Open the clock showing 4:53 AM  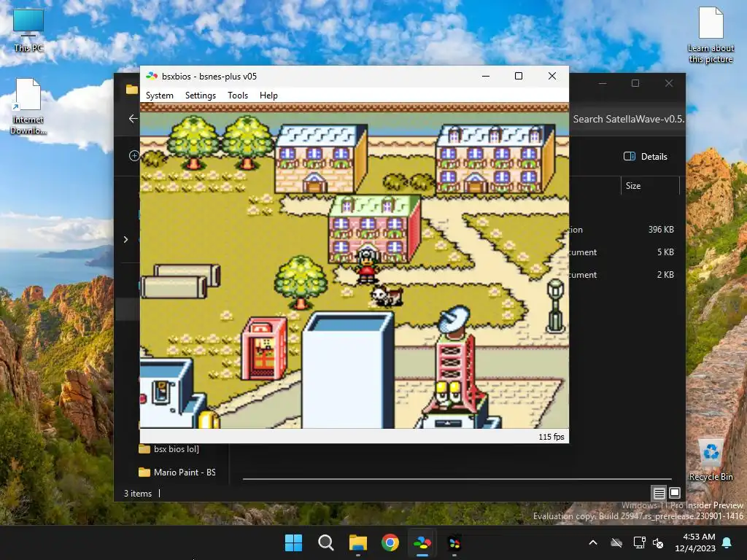(695, 542)
